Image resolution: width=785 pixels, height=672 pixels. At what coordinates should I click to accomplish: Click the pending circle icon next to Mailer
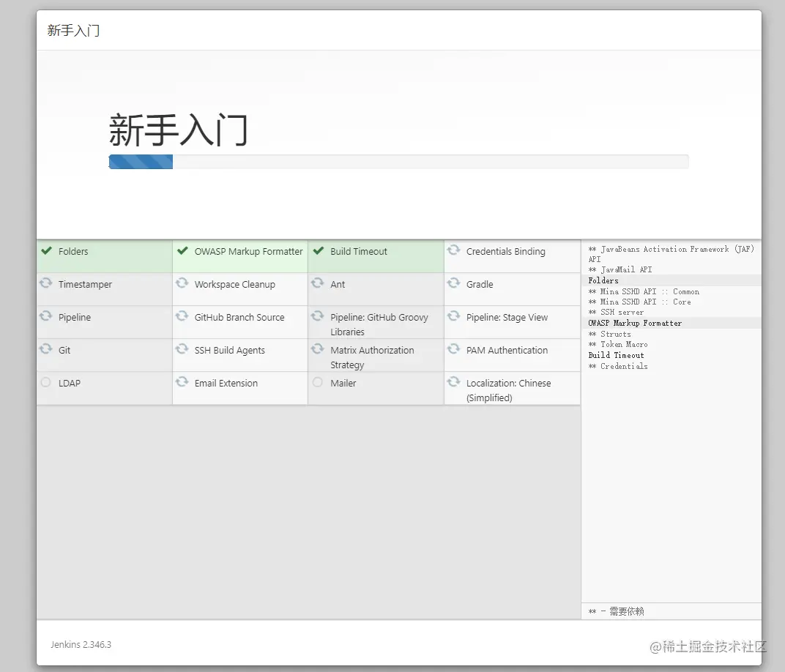(317, 382)
